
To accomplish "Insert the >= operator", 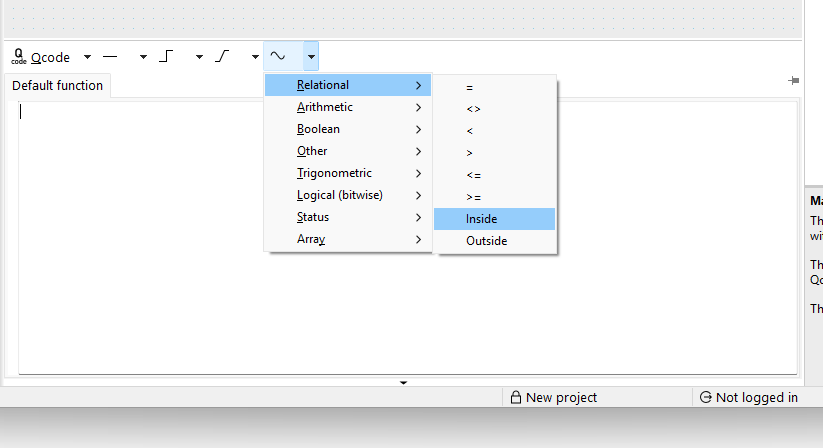I will coord(494,197).
